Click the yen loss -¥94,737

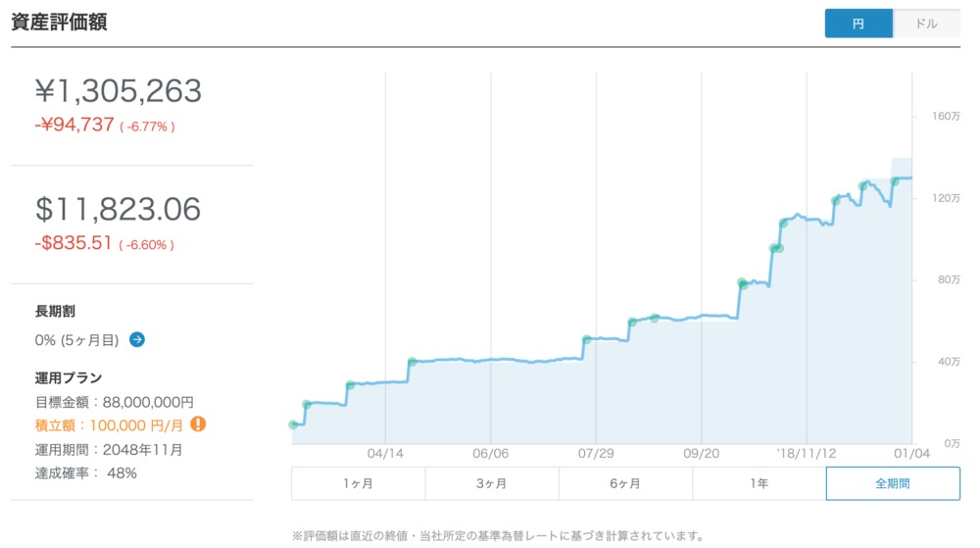[x=74, y=125]
